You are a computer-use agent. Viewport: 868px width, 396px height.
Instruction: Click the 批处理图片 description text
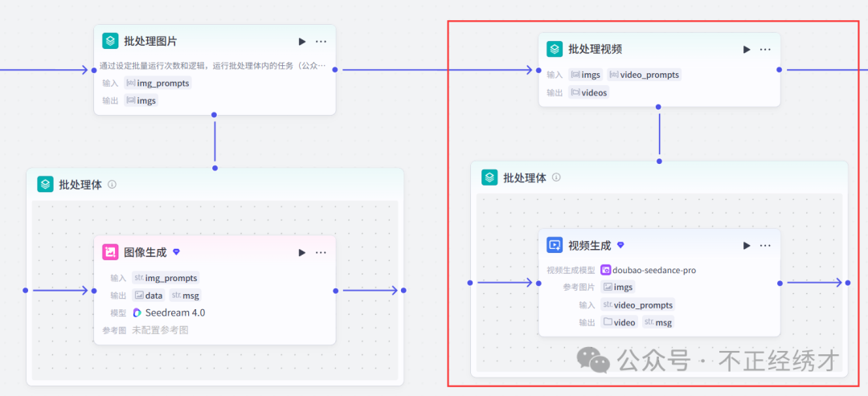point(212,67)
